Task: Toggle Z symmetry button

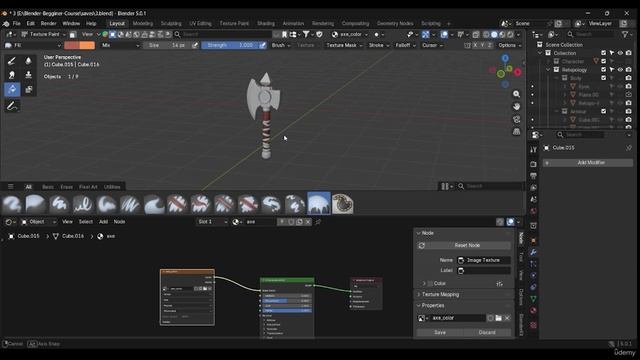Action: pos(490,45)
